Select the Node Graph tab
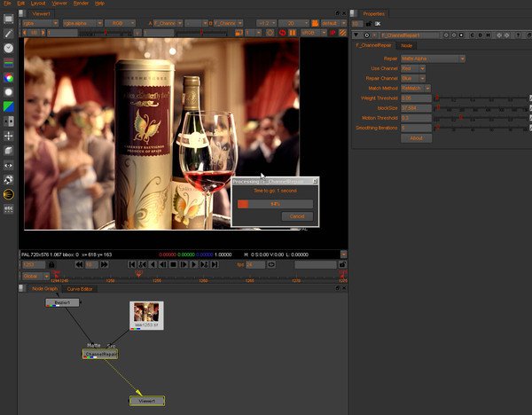 coord(45,288)
